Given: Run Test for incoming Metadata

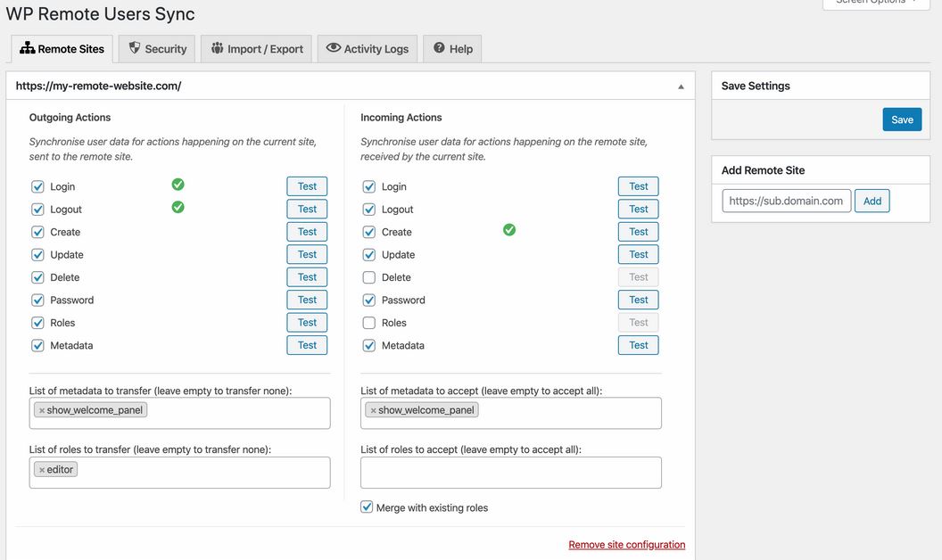Looking at the screenshot, I should pyautogui.click(x=639, y=345).
